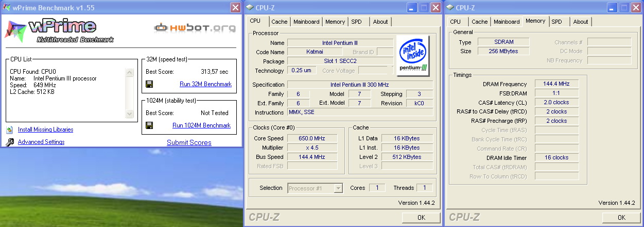Click the Install Missing Libraries icon
Image resolution: width=644 pixels, height=227 pixels.
[10, 130]
